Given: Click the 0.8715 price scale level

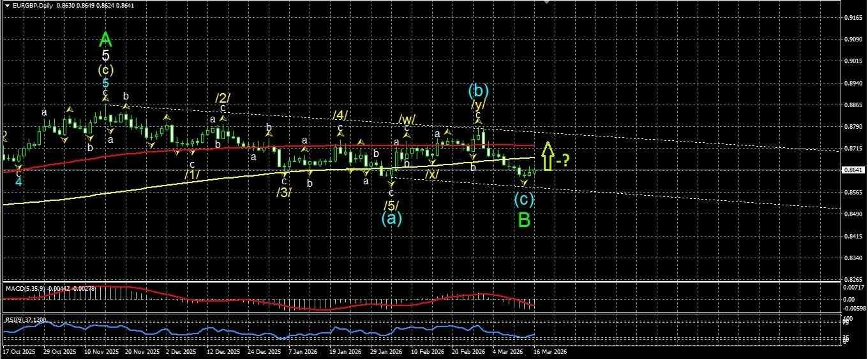Looking at the screenshot, I should [x=854, y=149].
